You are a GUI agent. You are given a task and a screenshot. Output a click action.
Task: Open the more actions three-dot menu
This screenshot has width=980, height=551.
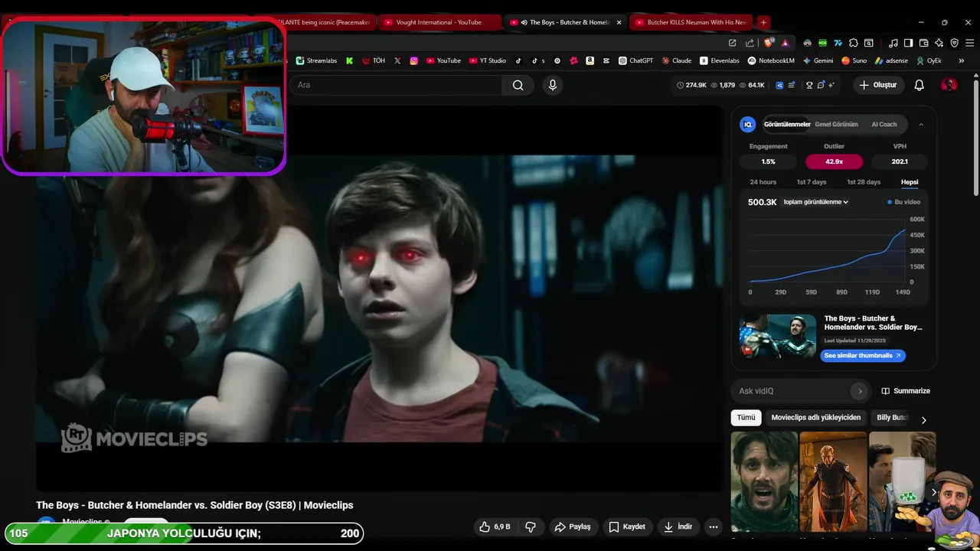714,527
